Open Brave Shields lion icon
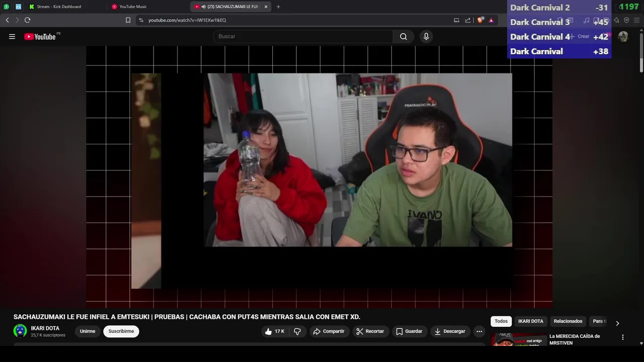 coord(480,20)
